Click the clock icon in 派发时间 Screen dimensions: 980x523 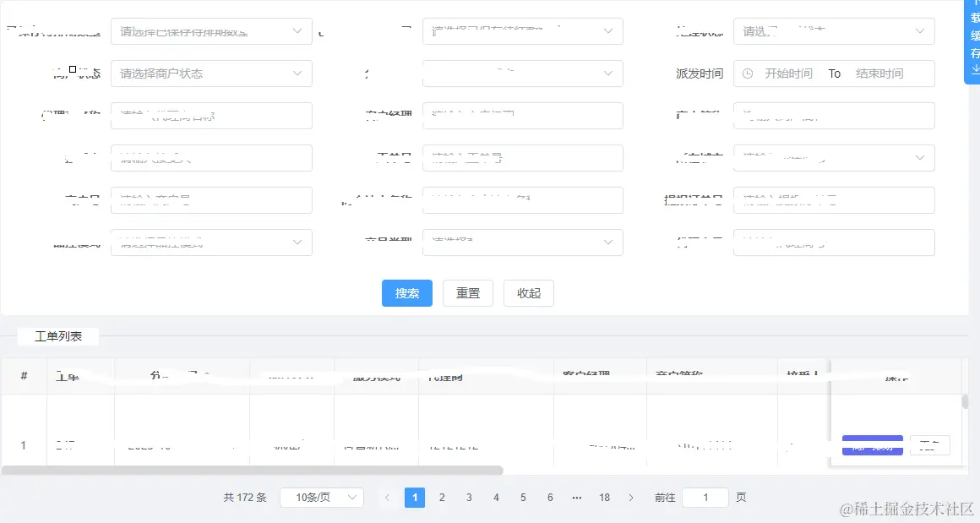pos(748,74)
